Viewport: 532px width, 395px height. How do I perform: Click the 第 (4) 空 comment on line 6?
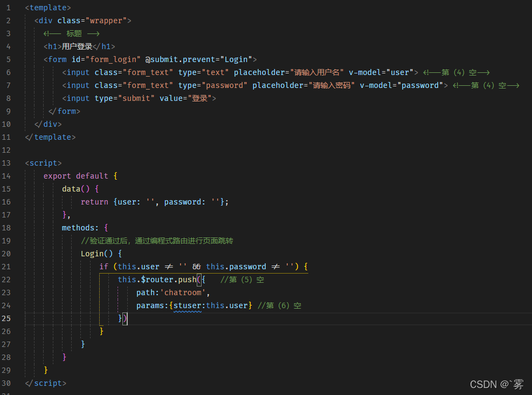[x=457, y=72]
